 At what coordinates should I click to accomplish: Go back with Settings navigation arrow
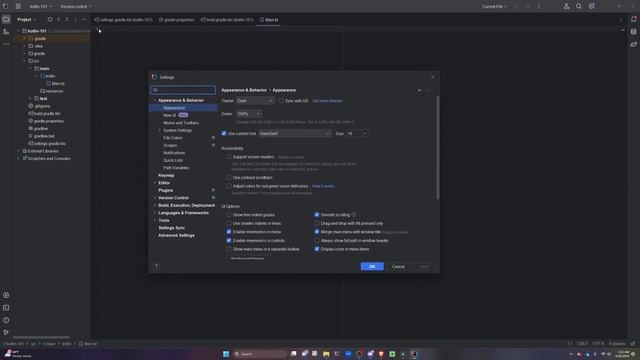[x=420, y=90]
